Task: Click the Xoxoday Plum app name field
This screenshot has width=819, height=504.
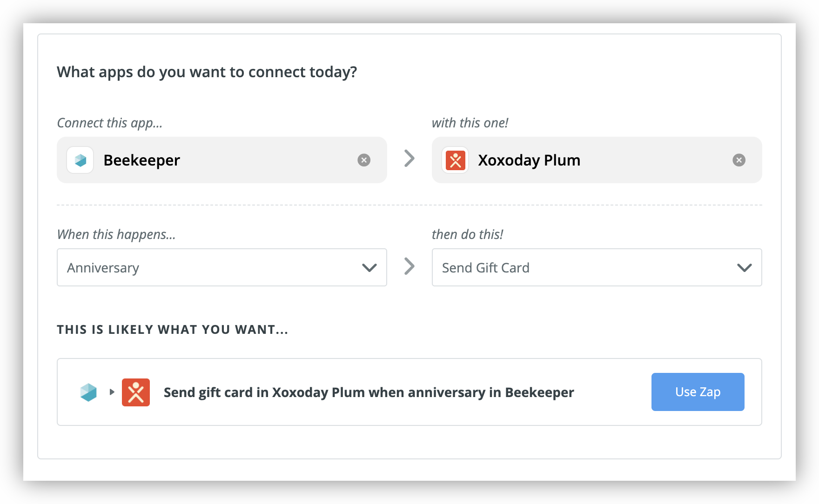Action: pos(597,160)
